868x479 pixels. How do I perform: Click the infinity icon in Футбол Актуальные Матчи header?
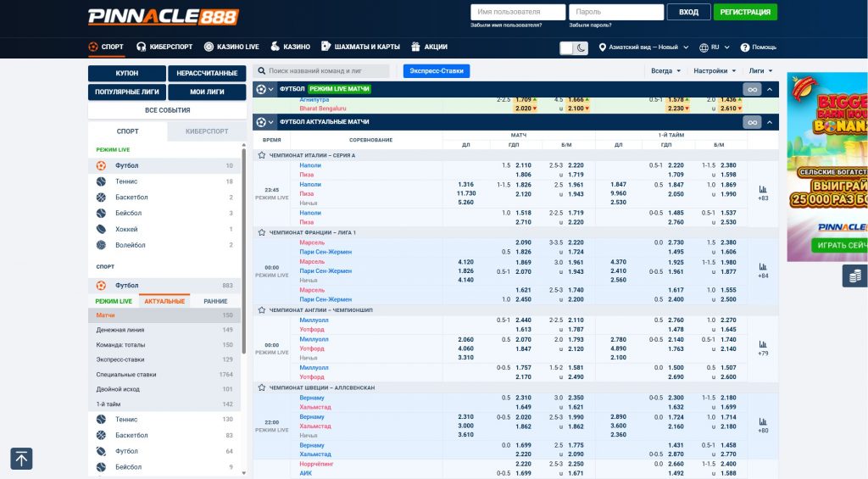751,122
